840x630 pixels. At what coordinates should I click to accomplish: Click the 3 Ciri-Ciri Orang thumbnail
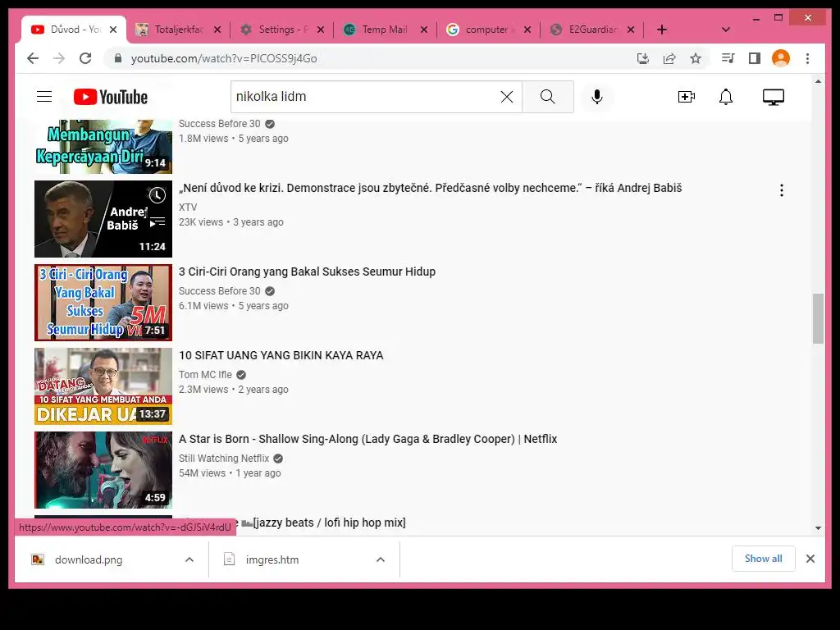point(103,303)
